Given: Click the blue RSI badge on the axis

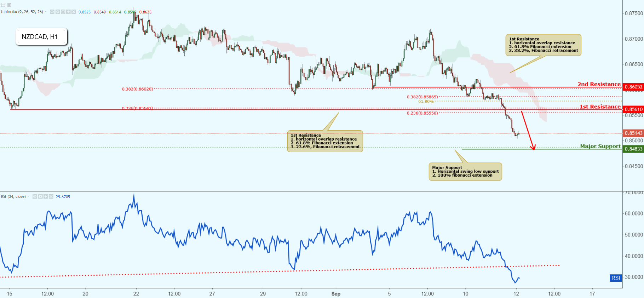Looking at the screenshot, I should click(616, 278).
